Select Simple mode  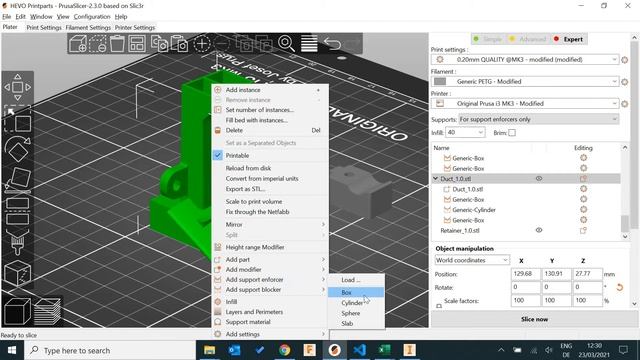(x=488, y=39)
